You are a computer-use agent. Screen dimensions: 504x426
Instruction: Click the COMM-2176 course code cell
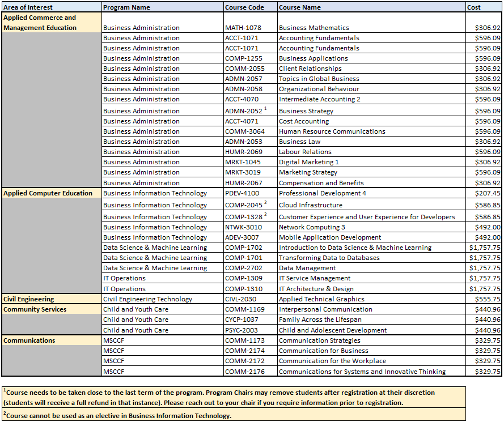tap(239, 372)
